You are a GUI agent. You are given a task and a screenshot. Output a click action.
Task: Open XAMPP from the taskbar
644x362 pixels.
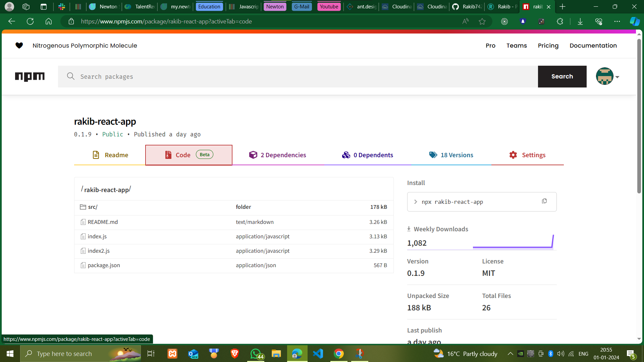[x=172, y=354]
